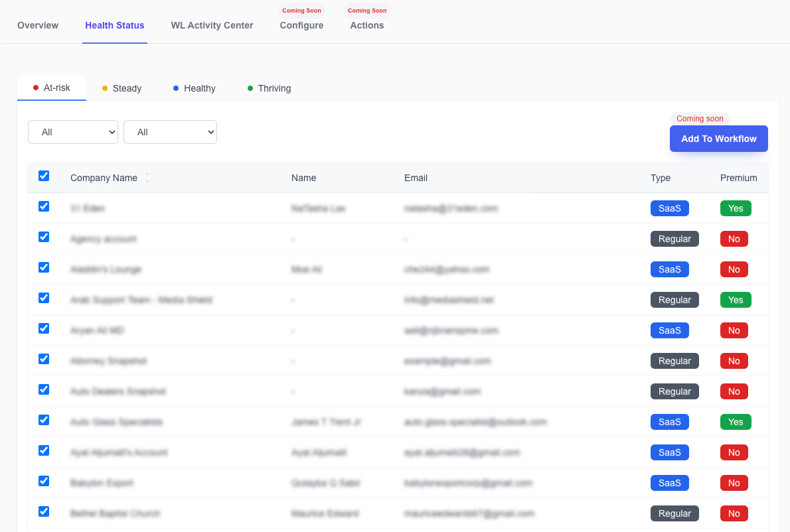The image size is (790, 532).
Task: Toggle the Aryan Ali MD row checkbox
Action: [44, 328]
